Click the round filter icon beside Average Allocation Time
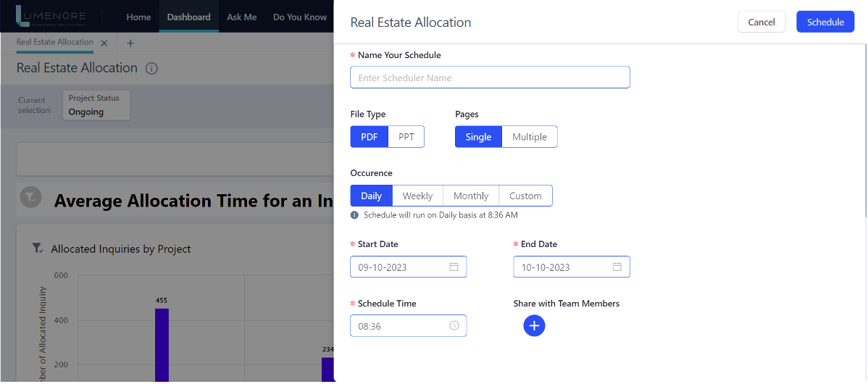 click(x=30, y=197)
